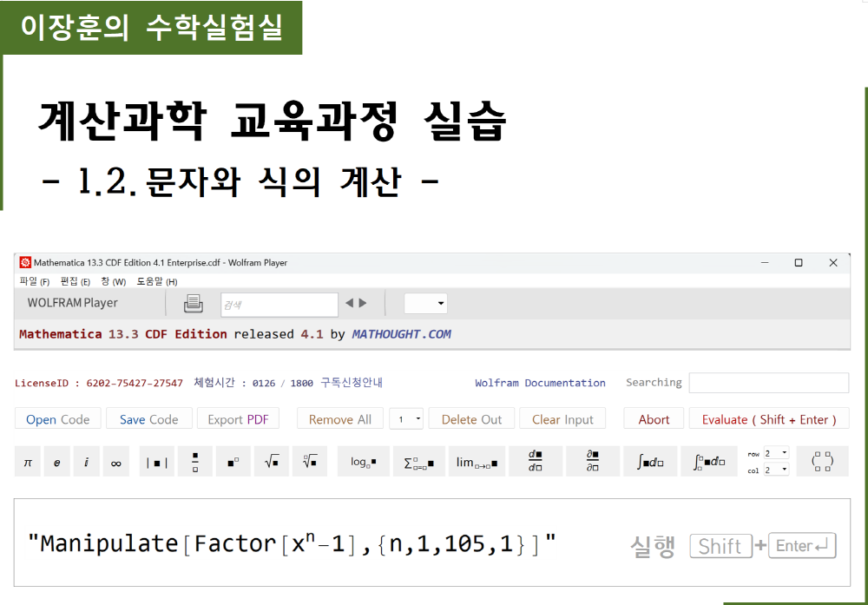Click the 체험시간 : 0126 / 1800 text
The image size is (868, 605).
click(x=253, y=383)
